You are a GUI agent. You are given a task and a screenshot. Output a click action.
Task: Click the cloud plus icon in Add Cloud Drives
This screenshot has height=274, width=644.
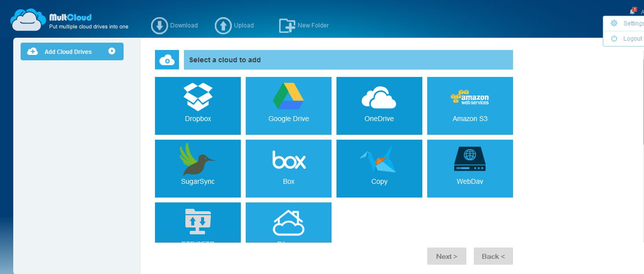32,51
